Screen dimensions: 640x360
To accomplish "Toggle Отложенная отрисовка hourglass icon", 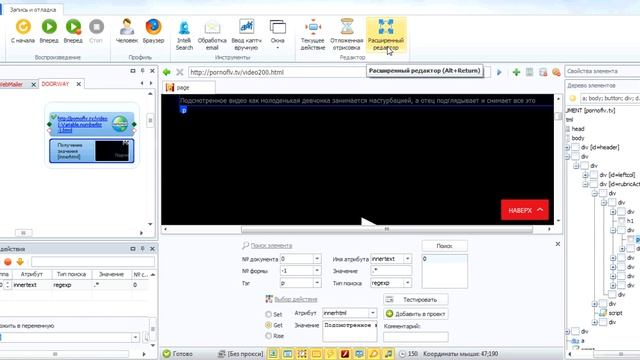I will (347, 28).
